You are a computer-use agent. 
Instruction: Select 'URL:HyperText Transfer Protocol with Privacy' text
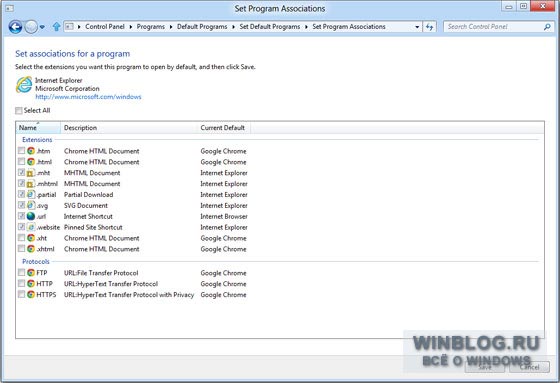tap(129, 295)
